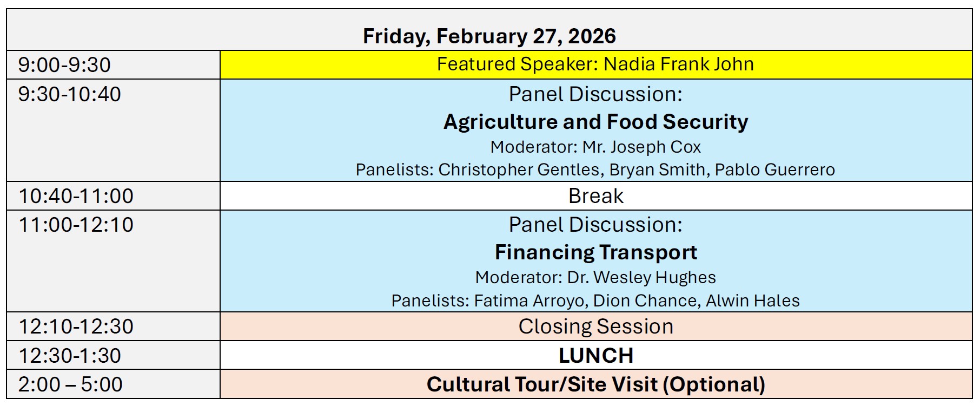Click the Friday, February 27, 2026 header
Image resolution: width=980 pixels, height=405 pixels.
(x=489, y=36)
